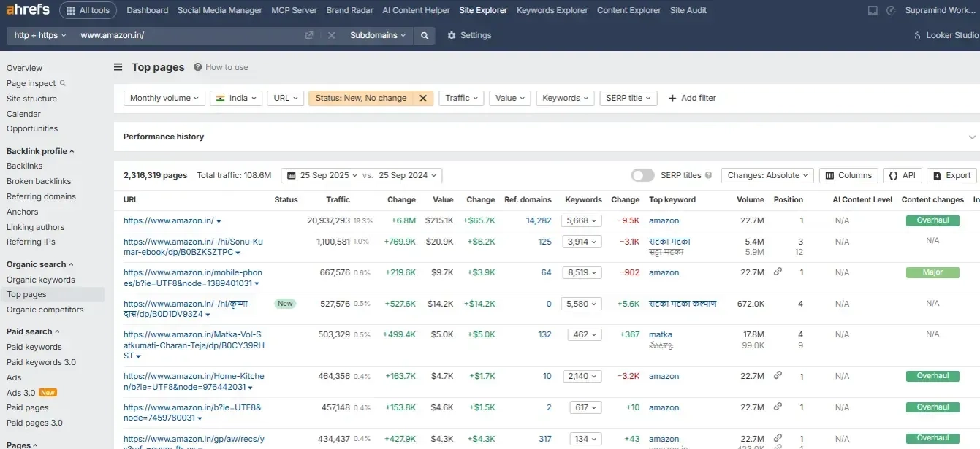The image size is (980, 449).
Task: Open the SERP title filter dropdown
Action: pyautogui.click(x=628, y=98)
